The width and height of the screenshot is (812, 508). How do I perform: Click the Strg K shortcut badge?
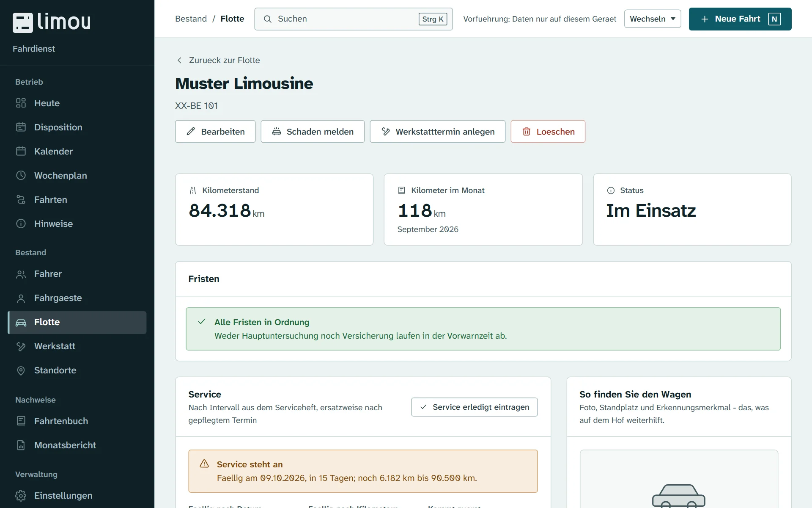[x=433, y=19]
